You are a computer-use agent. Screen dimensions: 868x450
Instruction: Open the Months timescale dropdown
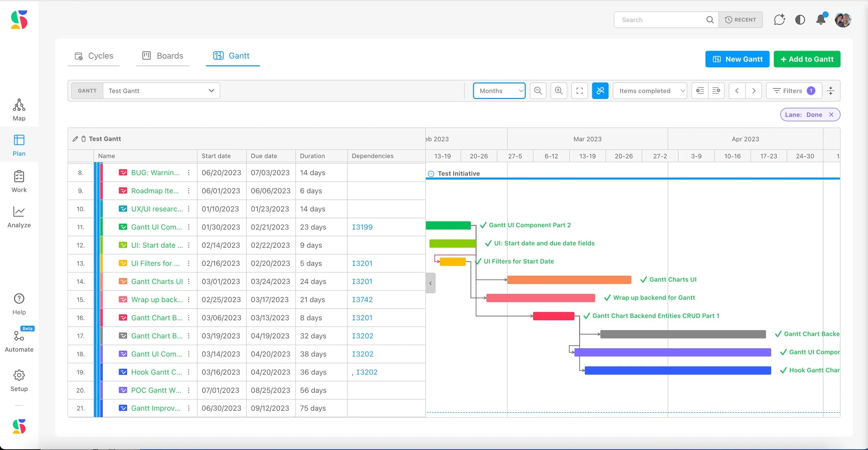pyautogui.click(x=499, y=91)
